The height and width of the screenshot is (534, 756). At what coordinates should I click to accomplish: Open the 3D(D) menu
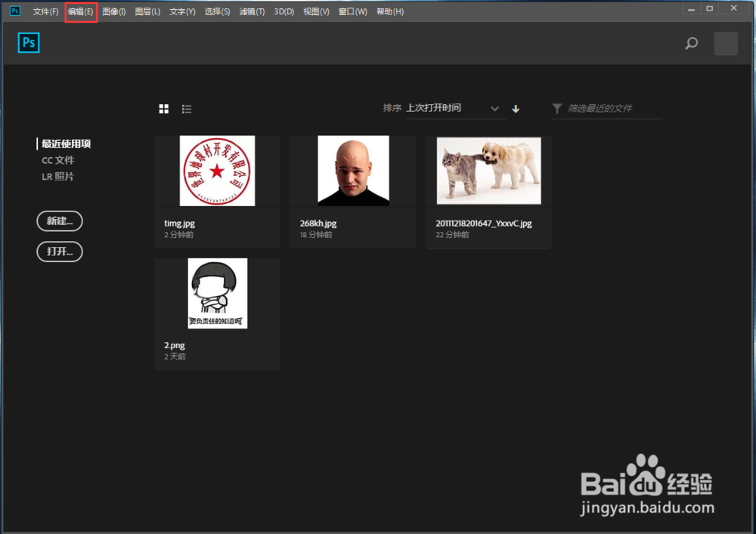click(284, 11)
